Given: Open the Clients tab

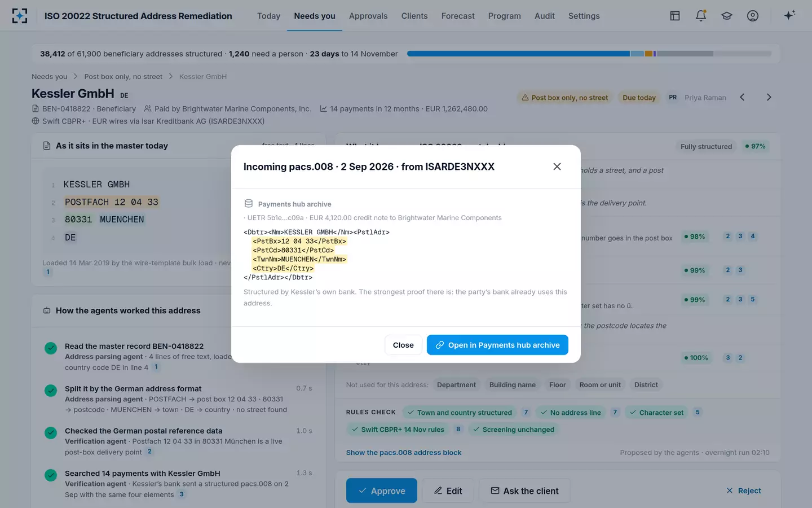Looking at the screenshot, I should coord(414,16).
